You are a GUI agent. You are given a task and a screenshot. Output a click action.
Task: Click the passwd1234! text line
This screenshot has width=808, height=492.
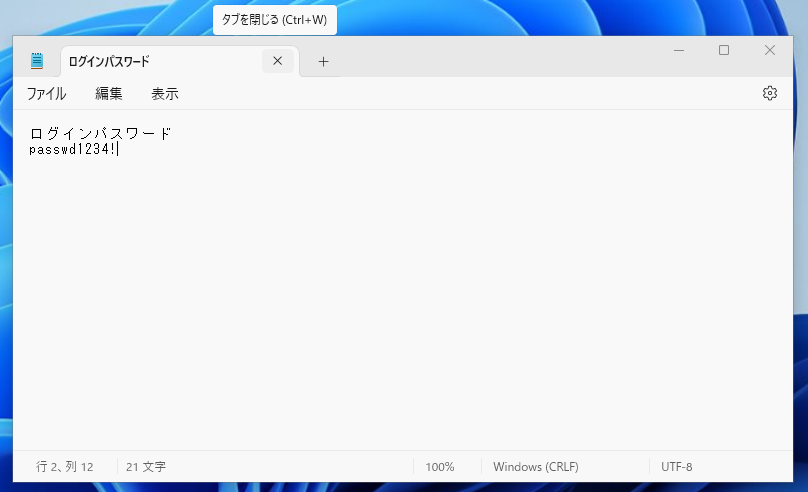pos(73,149)
